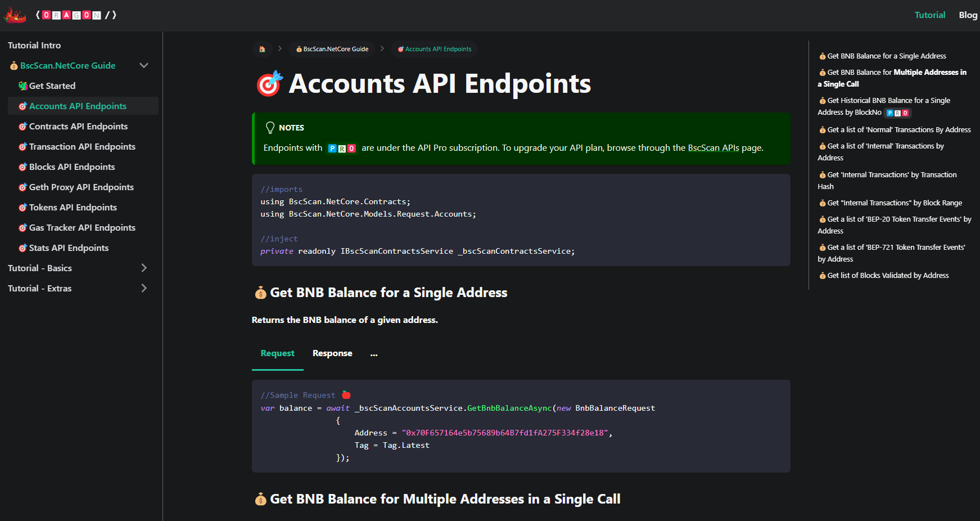Click the apple icon in sample request
The height and width of the screenshot is (521, 980).
[346, 395]
